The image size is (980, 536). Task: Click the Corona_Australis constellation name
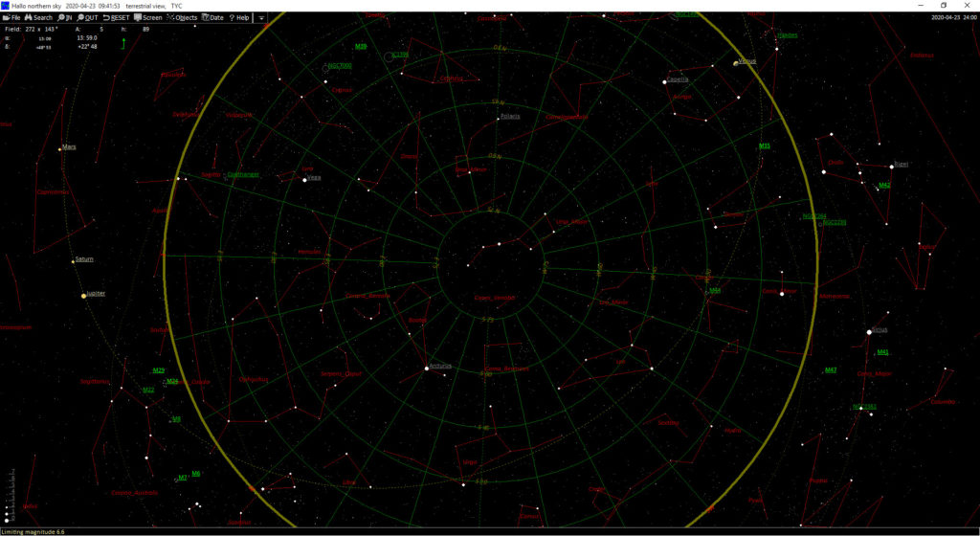[x=134, y=492]
